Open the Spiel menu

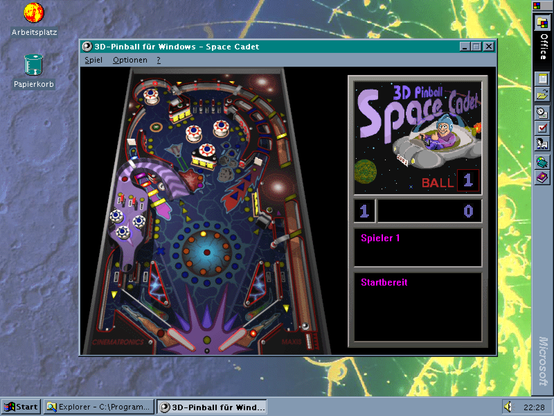(93, 60)
